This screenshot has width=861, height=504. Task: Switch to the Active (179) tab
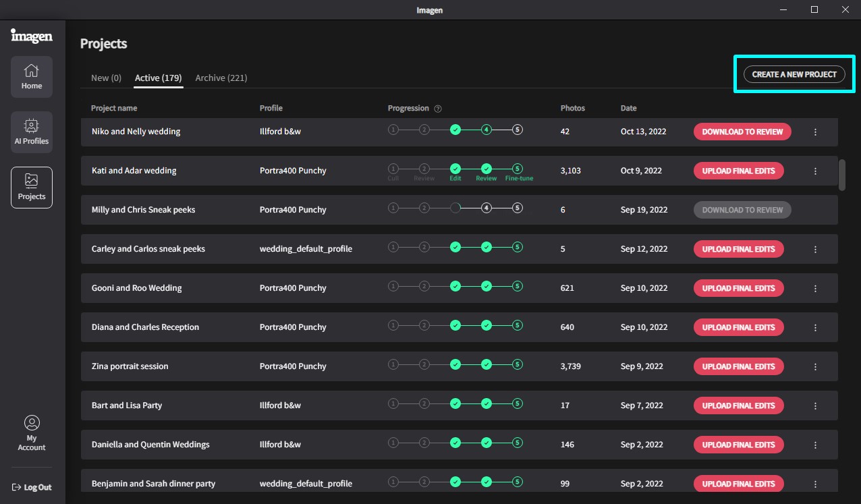[159, 78]
